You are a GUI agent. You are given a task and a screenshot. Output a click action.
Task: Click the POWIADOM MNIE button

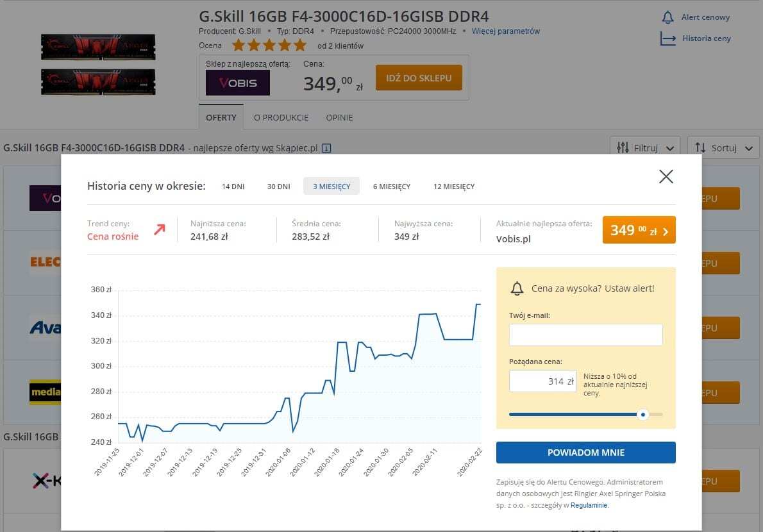(585, 453)
